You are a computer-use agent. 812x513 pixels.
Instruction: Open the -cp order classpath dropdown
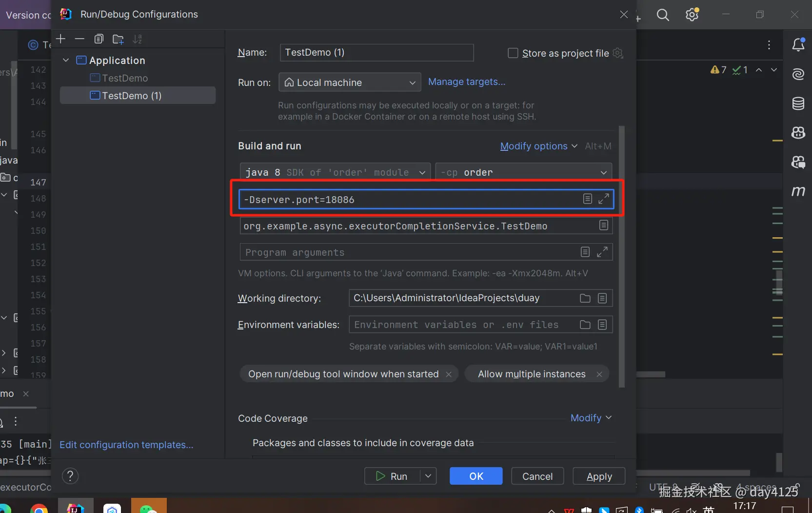[x=523, y=172]
